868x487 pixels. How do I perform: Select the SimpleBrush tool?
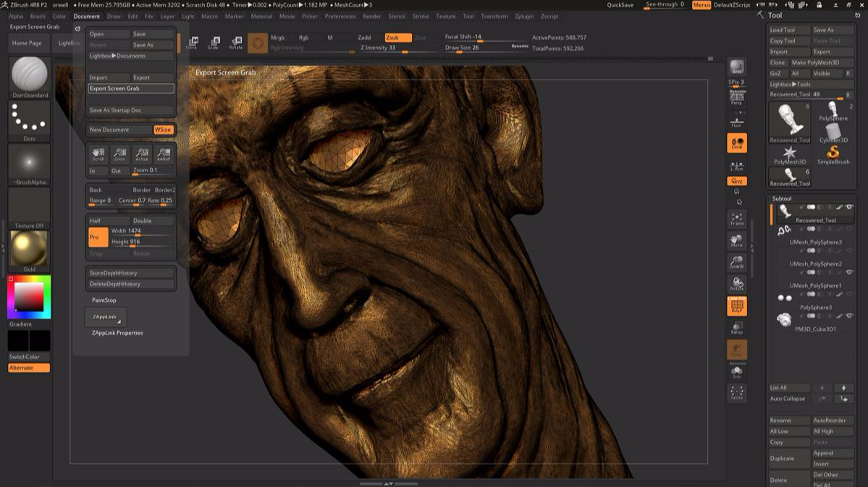click(833, 156)
